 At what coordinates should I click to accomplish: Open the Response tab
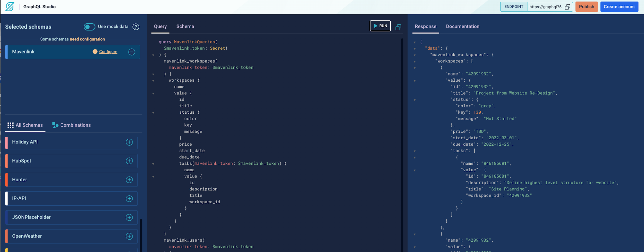pos(426,27)
